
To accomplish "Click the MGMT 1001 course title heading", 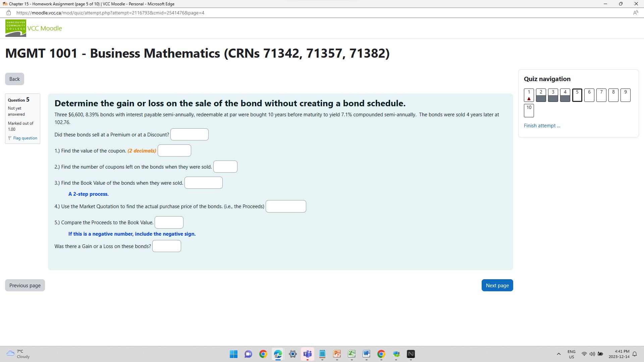I will point(198,53).
